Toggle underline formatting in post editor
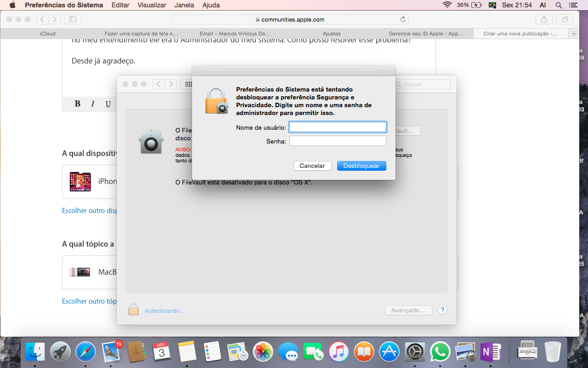Screen dimensions: 588x368 click(x=108, y=103)
